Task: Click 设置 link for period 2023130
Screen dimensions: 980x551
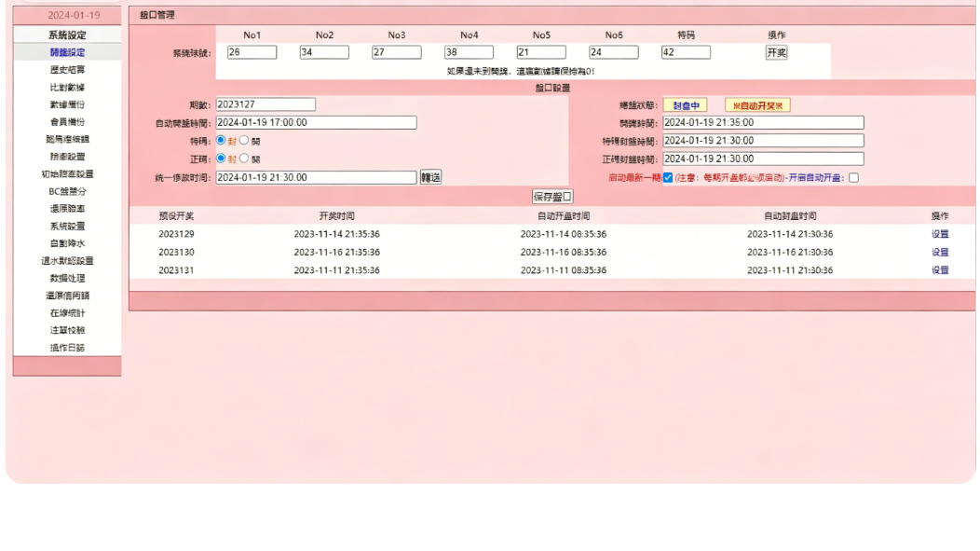Action: point(940,252)
